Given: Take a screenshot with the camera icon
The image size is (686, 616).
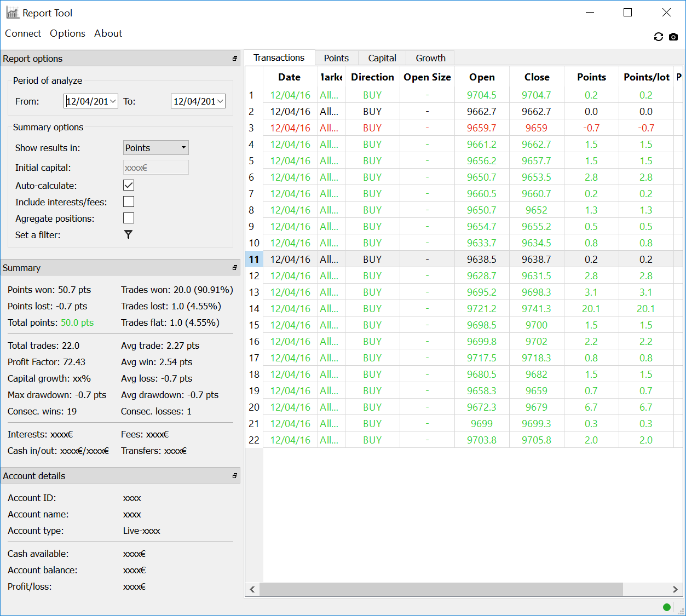Looking at the screenshot, I should (673, 37).
